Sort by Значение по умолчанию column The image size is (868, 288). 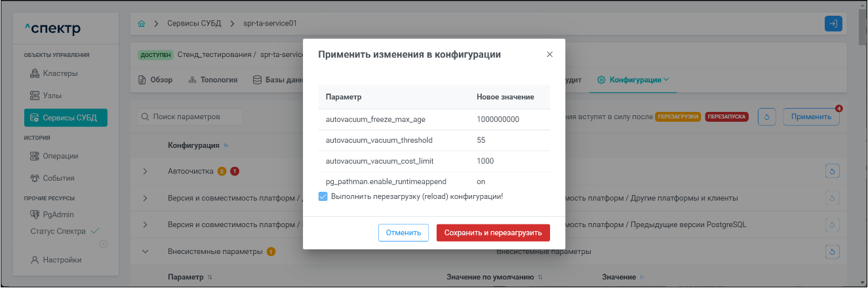click(x=540, y=278)
